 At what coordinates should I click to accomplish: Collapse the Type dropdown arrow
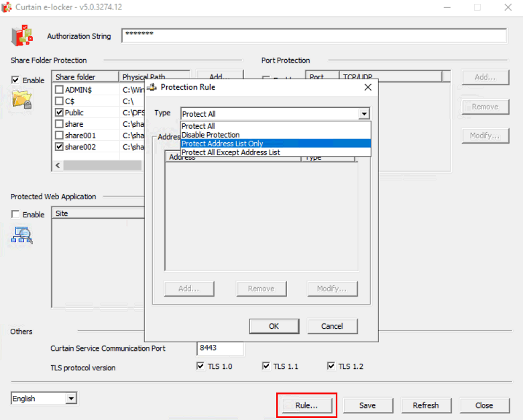click(364, 114)
